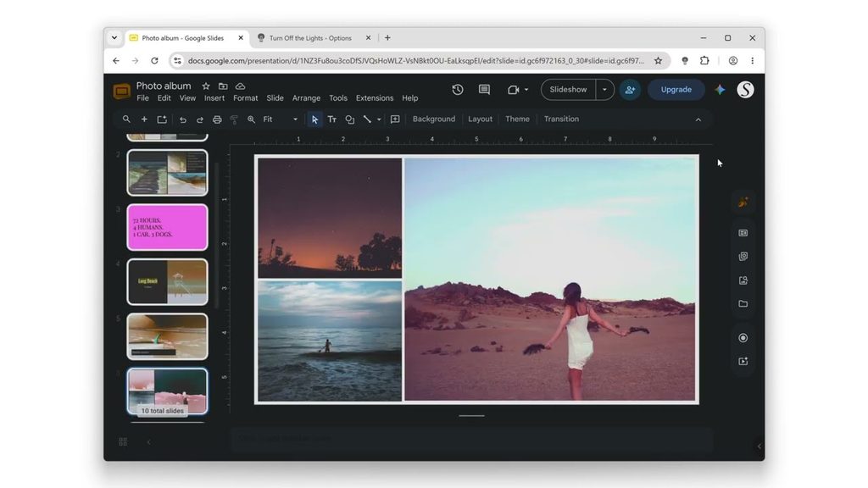868x488 pixels.
Task: Open the Format menu
Action: (245, 98)
